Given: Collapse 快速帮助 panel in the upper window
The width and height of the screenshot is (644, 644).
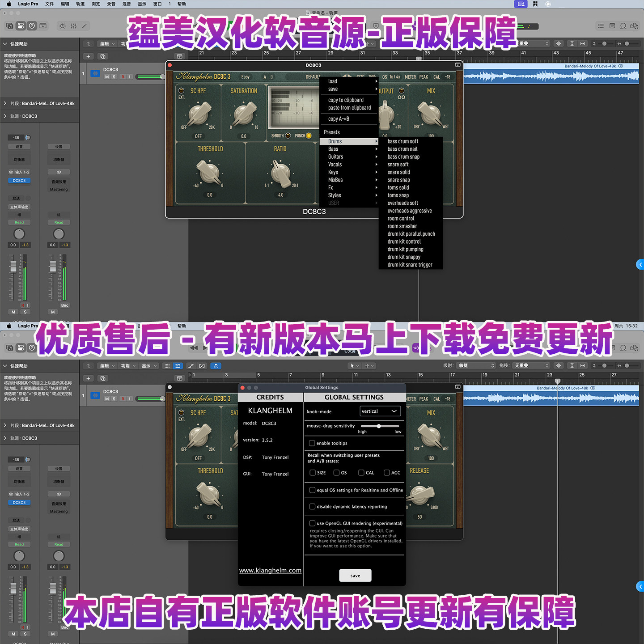Looking at the screenshot, I should [5, 44].
